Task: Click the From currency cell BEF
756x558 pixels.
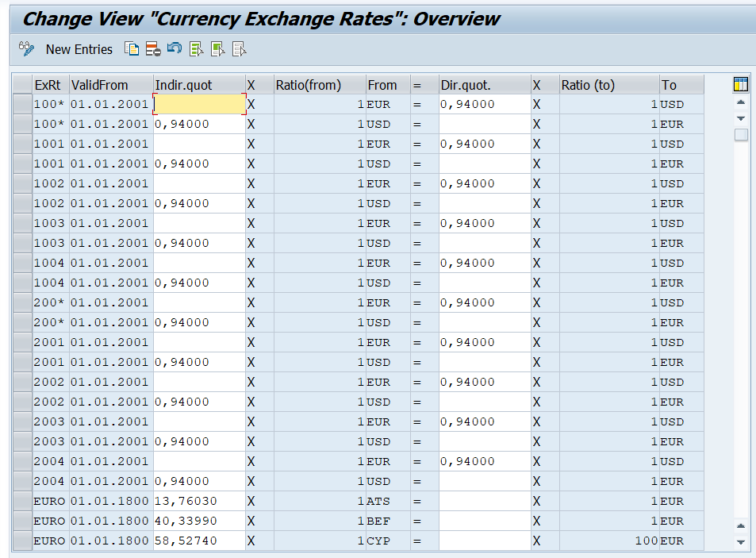Action: 388,521
